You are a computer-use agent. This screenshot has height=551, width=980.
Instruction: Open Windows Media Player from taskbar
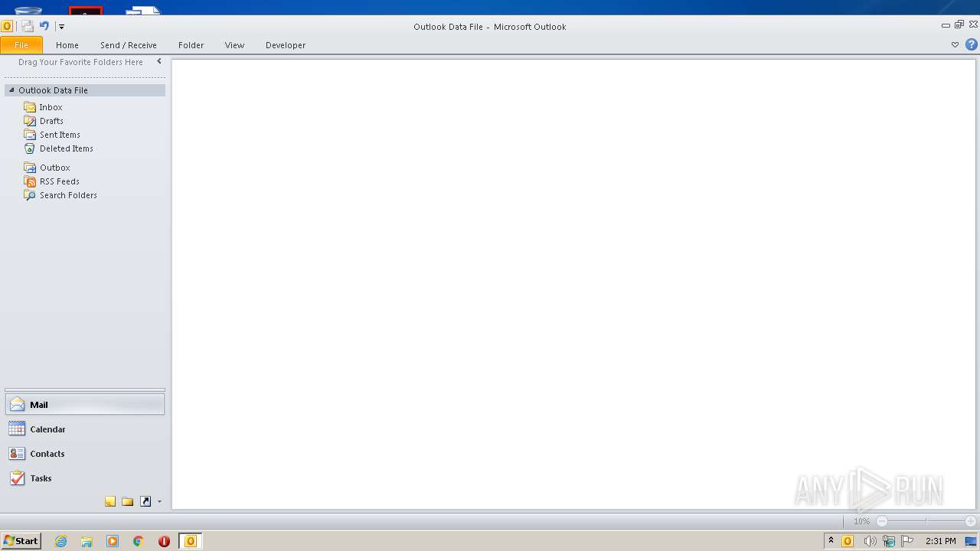[113, 541]
